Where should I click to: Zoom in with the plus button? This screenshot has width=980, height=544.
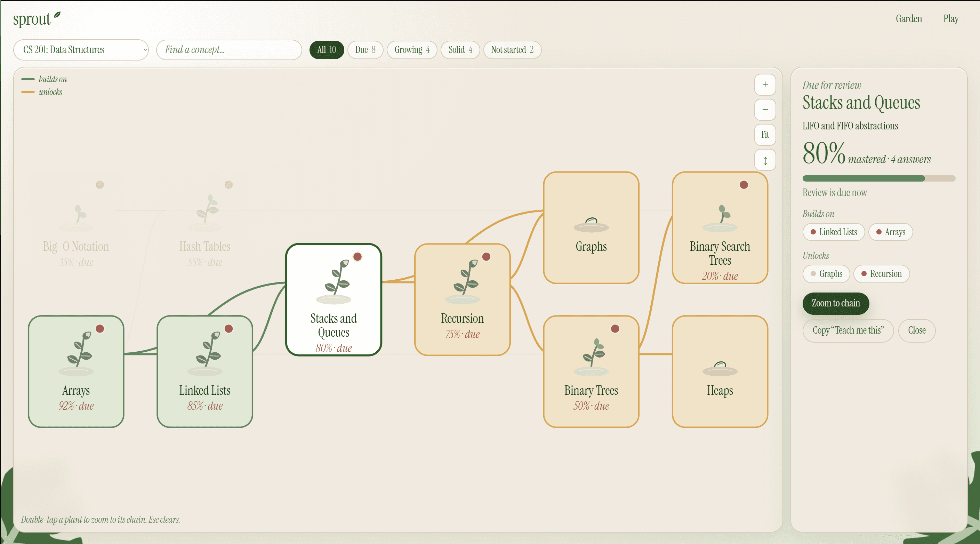click(x=765, y=85)
